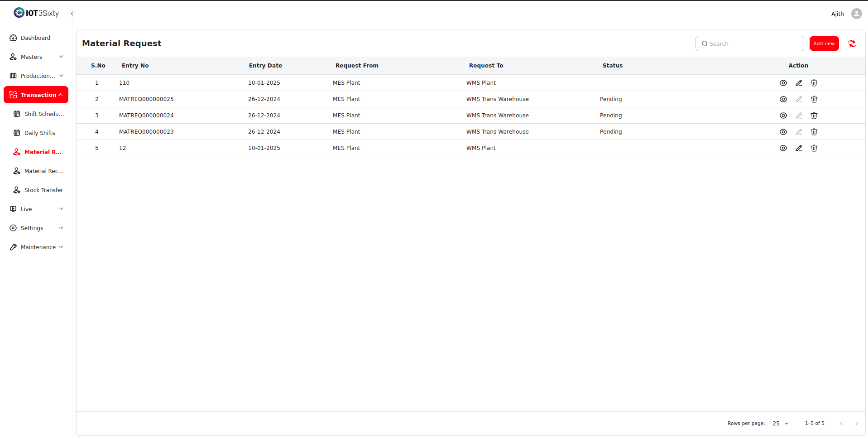Delete entry 12 using the trash icon

pos(814,148)
